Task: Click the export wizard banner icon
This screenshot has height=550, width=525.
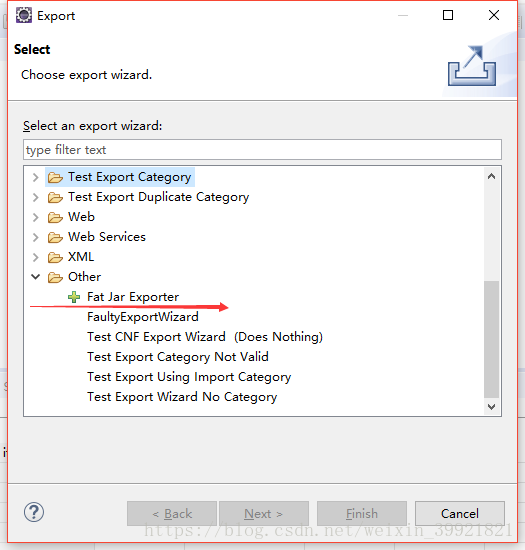Action: (x=472, y=66)
